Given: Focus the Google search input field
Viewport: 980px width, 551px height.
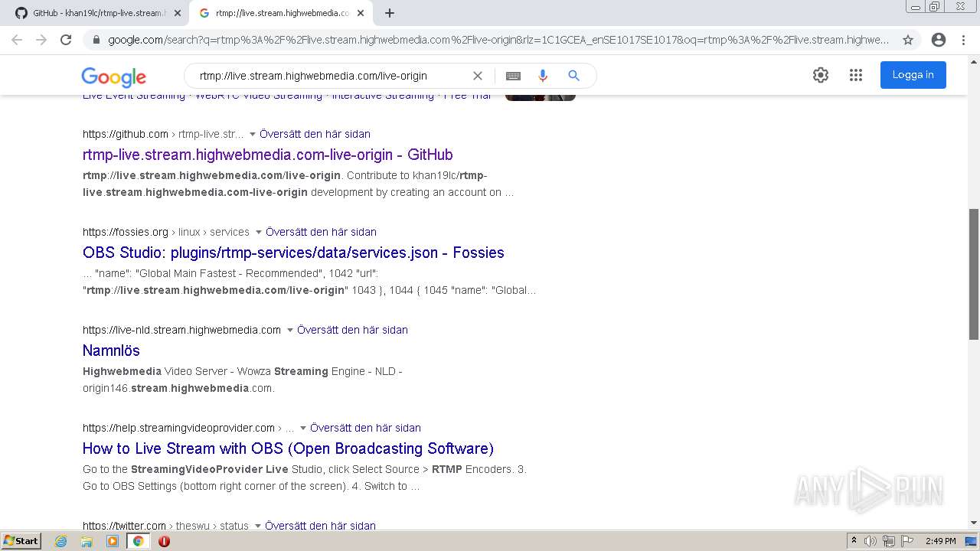Looking at the screenshot, I should [329, 76].
